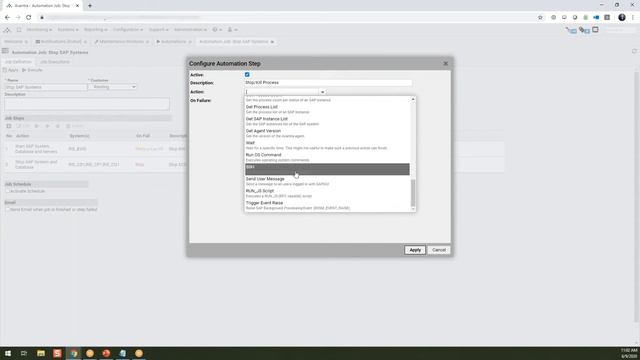640x360 pixels.
Task: Open the Support menu
Action: [x=158, y=30]
